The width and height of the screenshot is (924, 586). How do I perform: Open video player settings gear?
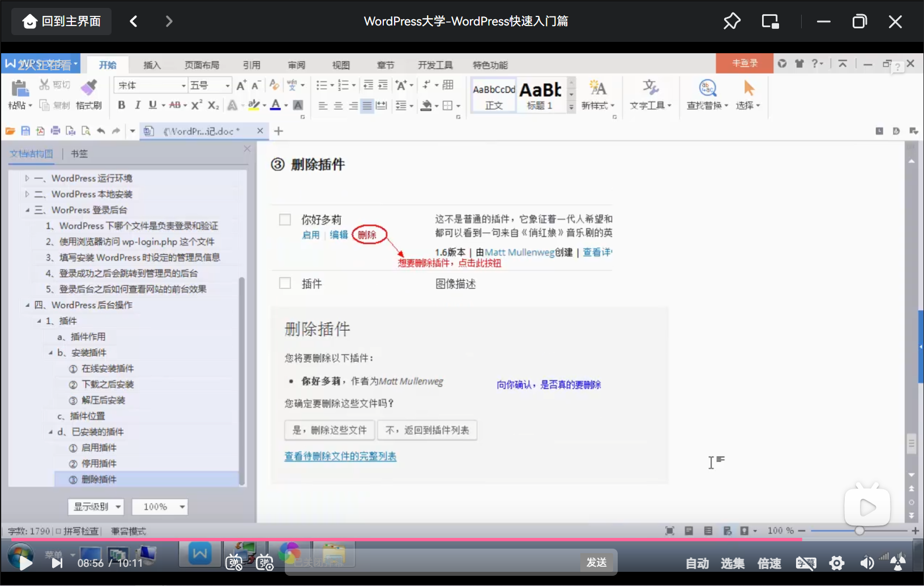pos(837,563)
